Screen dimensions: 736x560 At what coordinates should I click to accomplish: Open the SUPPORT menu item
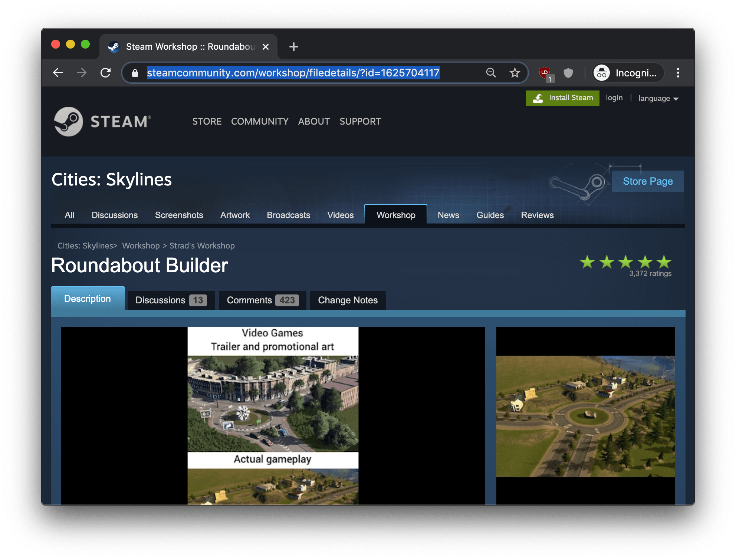(x=360, y=121)
